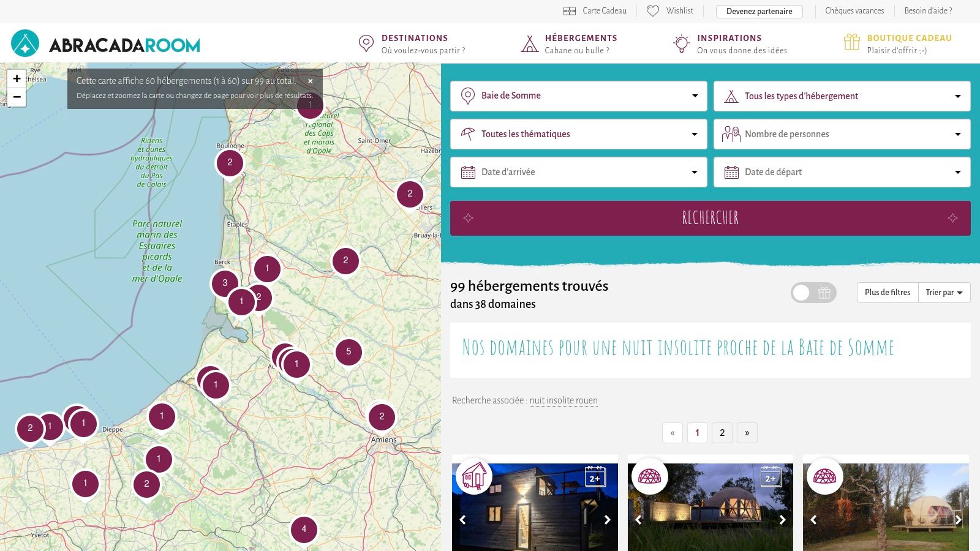
Task: Click the previous page « arrow
Action: 673,433
